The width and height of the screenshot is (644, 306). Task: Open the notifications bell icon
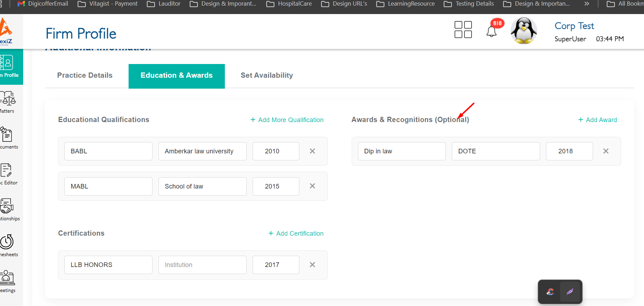point(492,31)
